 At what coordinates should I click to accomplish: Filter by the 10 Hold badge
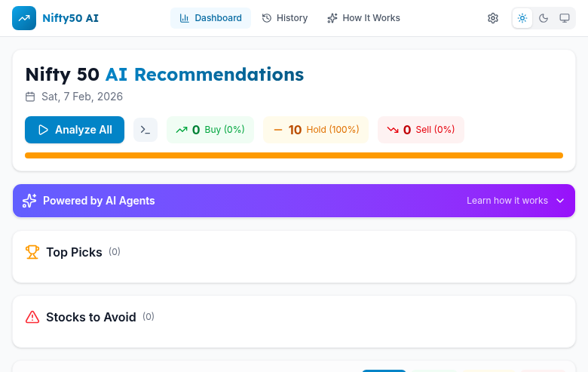(316, 130)
